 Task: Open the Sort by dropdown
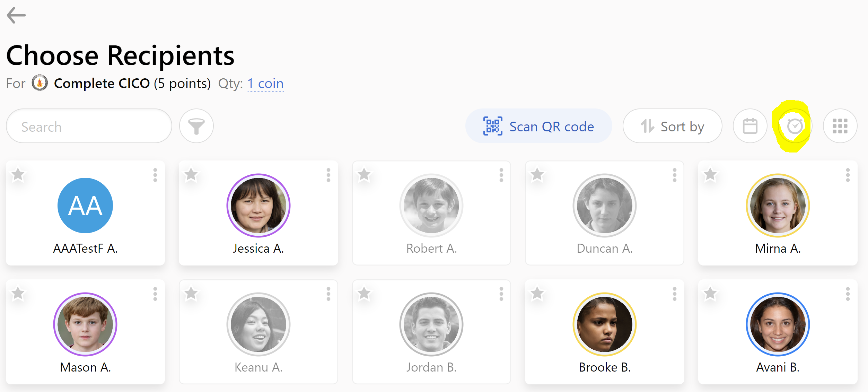point(672,126)
